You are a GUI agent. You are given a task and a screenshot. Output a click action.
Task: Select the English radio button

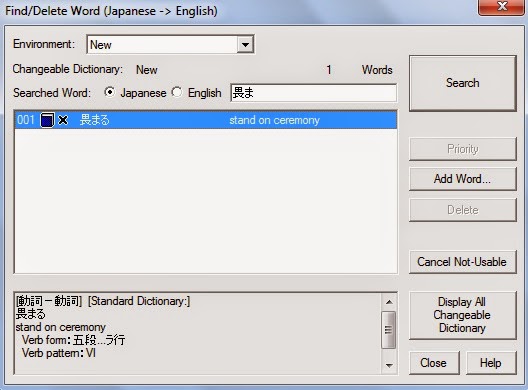177,92
